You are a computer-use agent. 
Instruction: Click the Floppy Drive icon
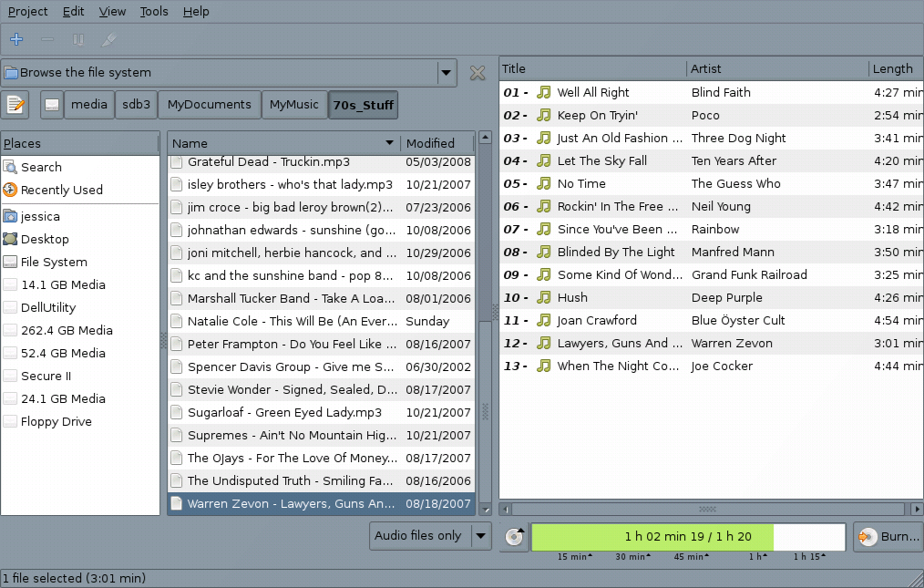click(10, 422)
